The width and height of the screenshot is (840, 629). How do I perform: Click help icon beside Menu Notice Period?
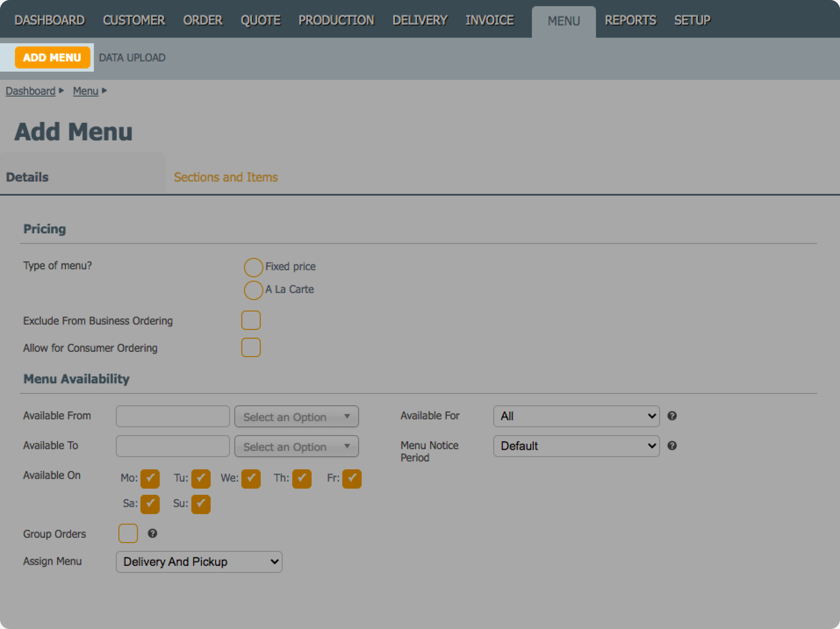(x=672, y=445)
